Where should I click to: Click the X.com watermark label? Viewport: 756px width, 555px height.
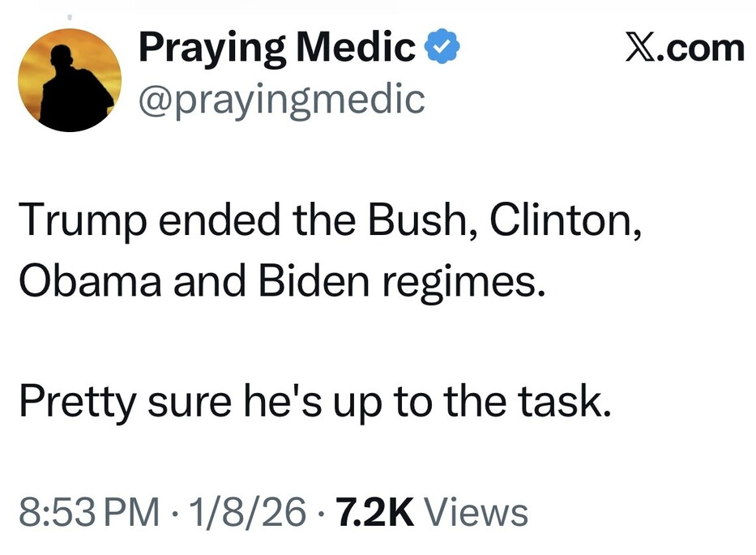pyautogui.click(x=685, y=48)
